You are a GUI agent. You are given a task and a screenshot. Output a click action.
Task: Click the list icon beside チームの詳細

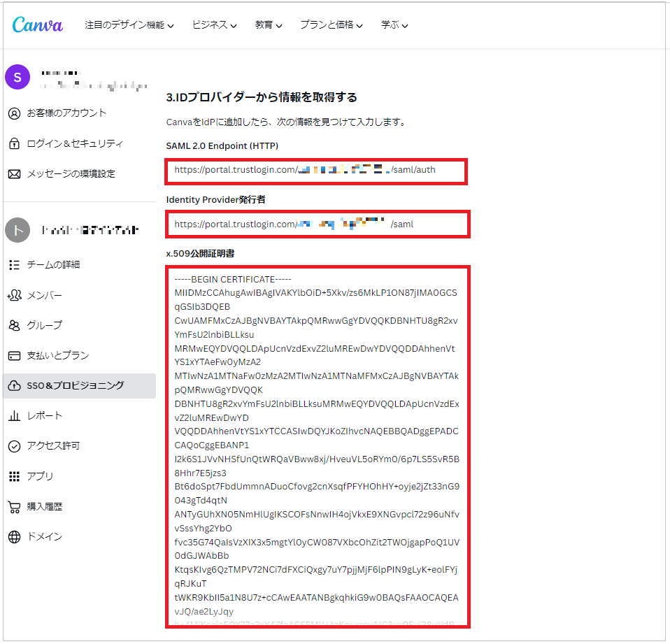[x=14, y=265]
